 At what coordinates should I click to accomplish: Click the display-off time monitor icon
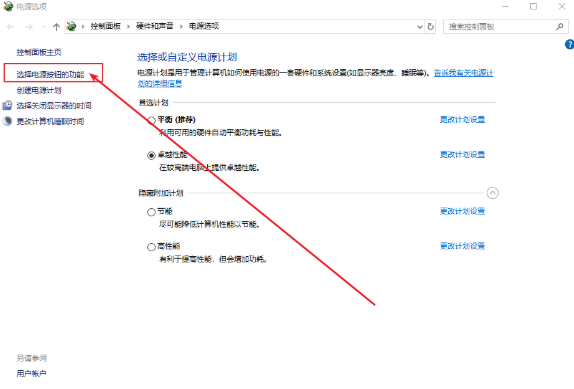[x=7, y=105]
